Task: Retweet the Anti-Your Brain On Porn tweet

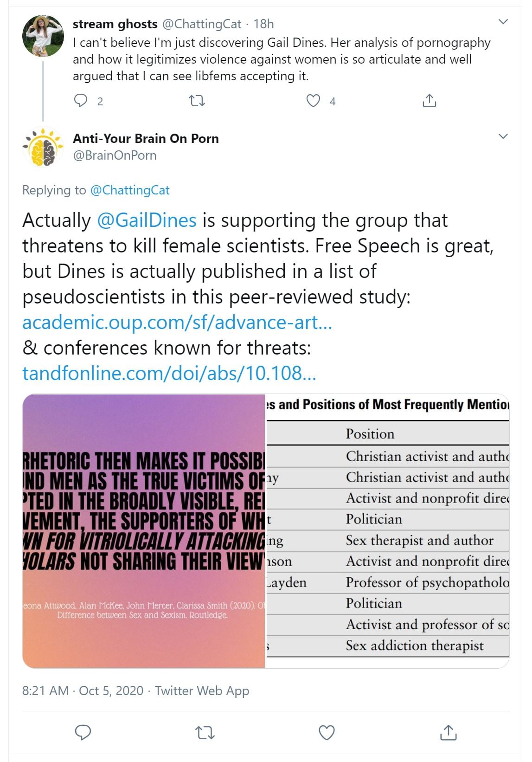Action: coord(205,732)
